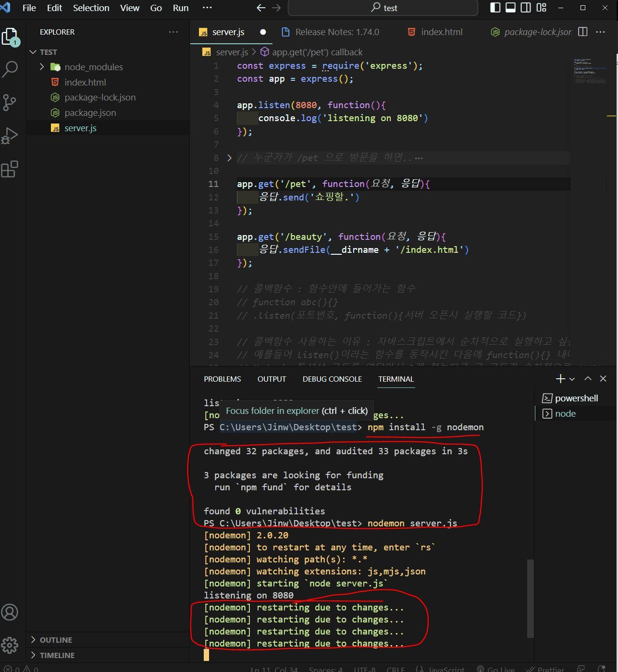Go back using the navigation arrow
This screenshot has height=672, width=618.
click(x=261, y=8)
